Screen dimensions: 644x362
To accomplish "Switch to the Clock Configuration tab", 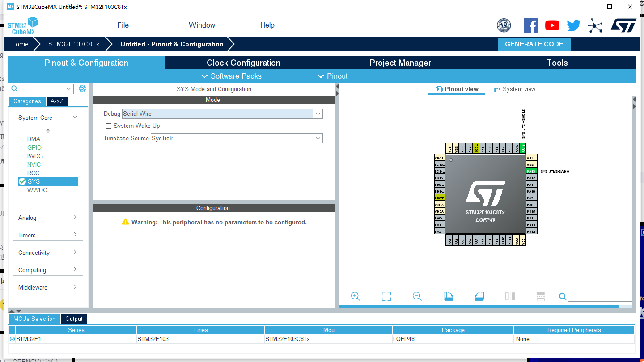I will click(244, 63).
